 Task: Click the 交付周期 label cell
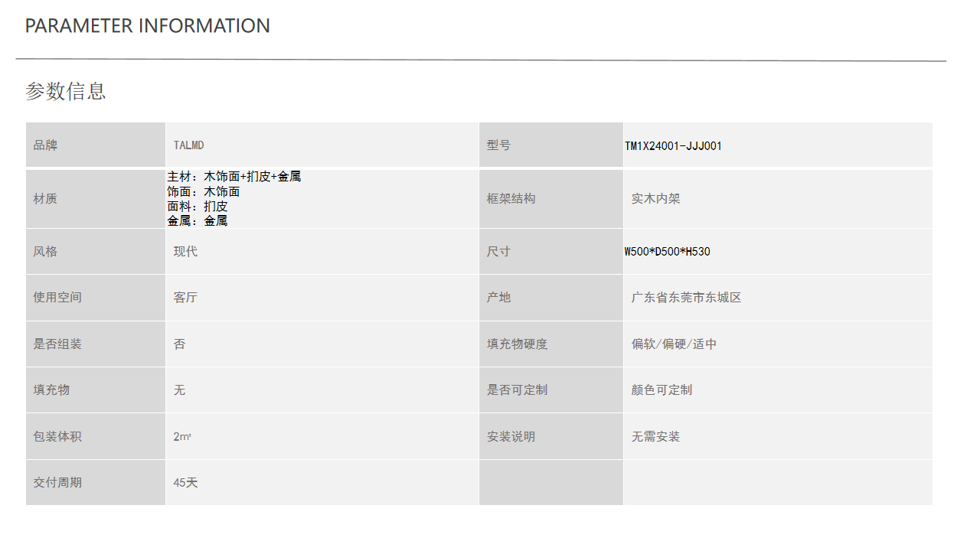click(x=96, y=483)
